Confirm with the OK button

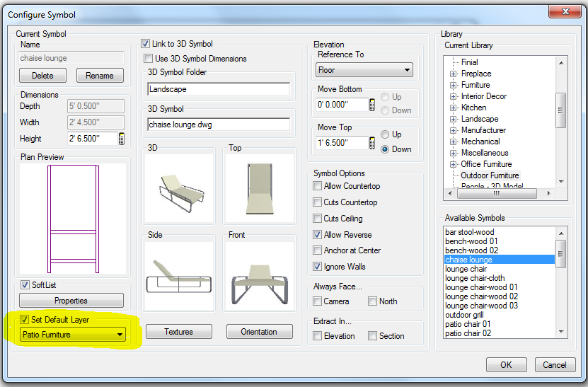click(x=506, y=364)
